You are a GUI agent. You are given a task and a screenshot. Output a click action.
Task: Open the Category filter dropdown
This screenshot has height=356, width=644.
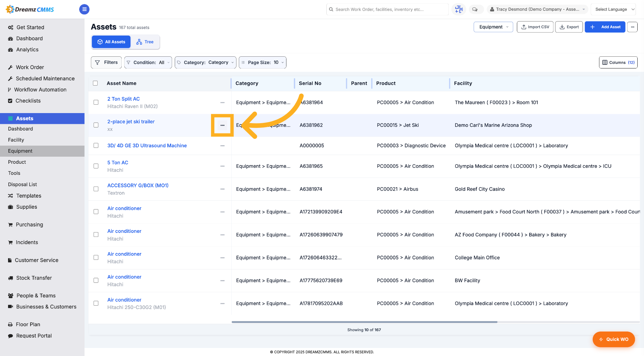click(205, 62)
